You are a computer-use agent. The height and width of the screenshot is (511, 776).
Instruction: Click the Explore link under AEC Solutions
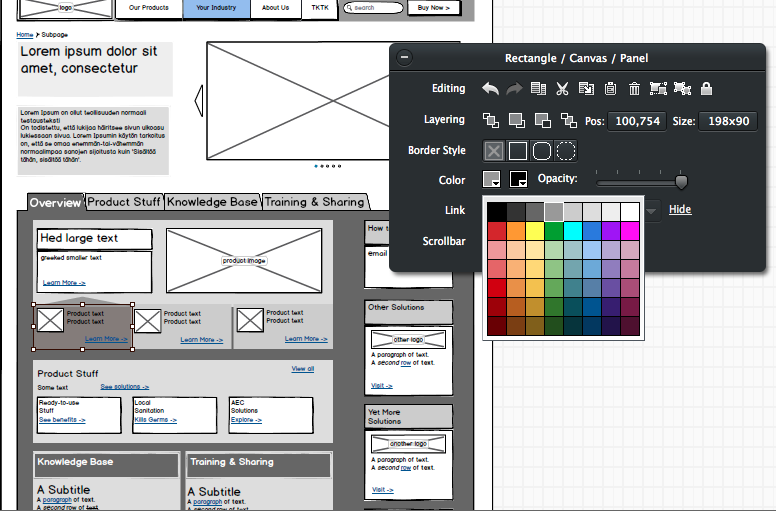tap(246, 419)
